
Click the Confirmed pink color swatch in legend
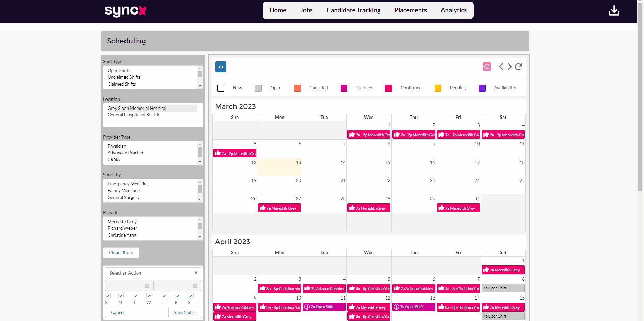pyautogui.click(x=388, y=88)
